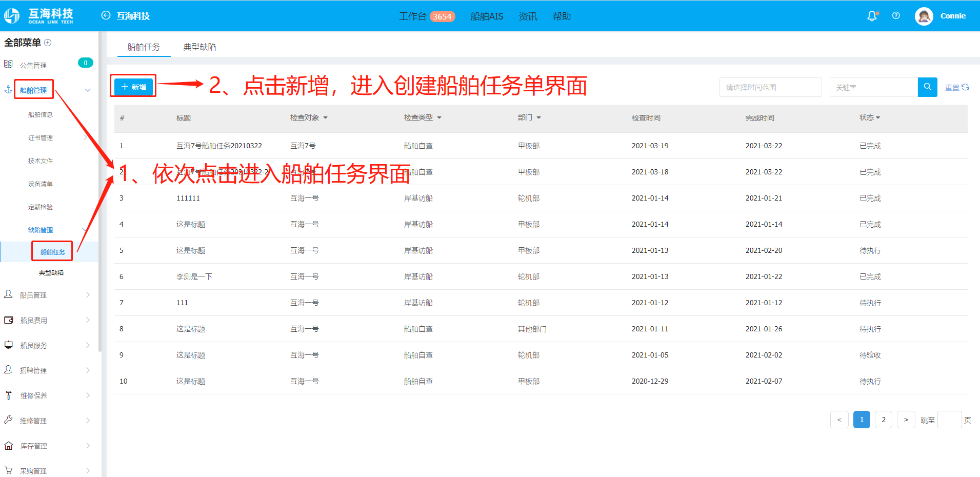The width and height of the screenshot is (980, 477).
Task: Expand the 证书管理 submenu arrow
Action: click(85, 137)
